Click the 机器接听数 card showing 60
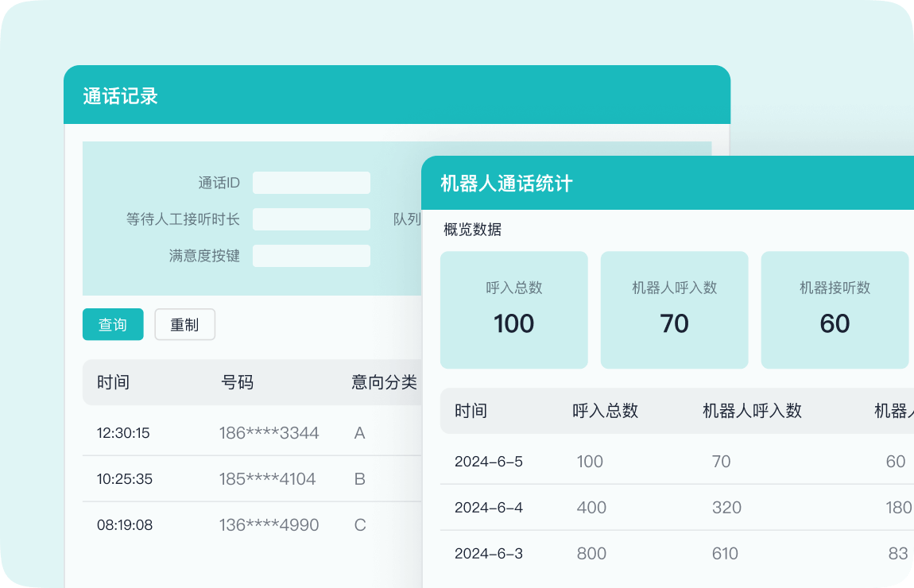 (835, 310)
